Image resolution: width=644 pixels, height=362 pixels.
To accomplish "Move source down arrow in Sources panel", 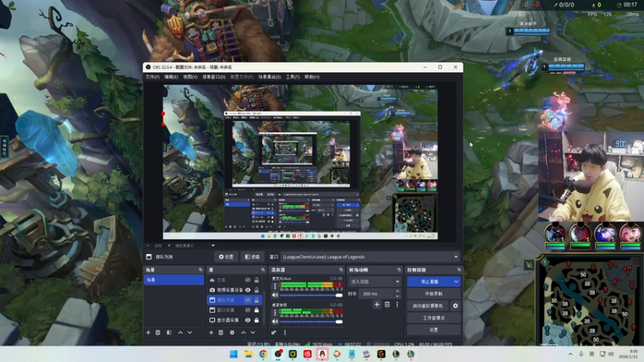I will (253, 332).
